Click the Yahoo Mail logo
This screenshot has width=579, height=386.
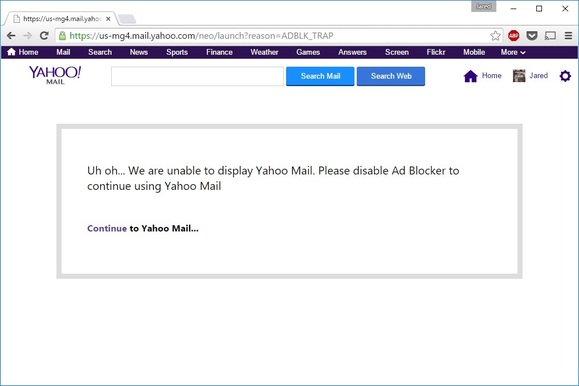click(55, 75)
